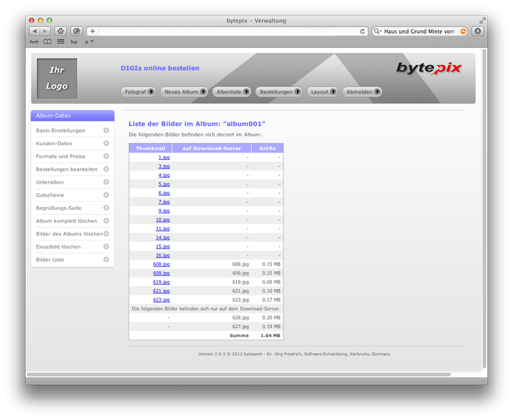Open the bookmarks book icon
This screenshot has height=420, width=513.
point(47,42)
